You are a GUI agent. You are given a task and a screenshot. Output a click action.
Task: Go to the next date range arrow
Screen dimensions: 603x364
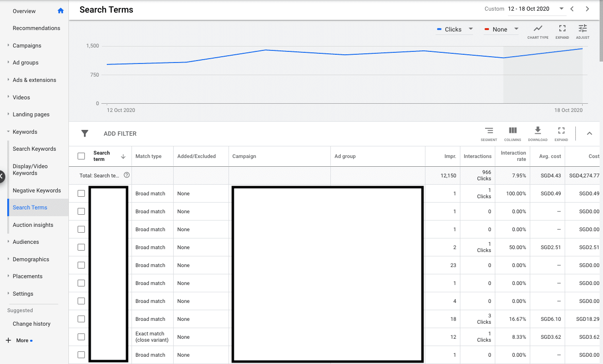587,9
